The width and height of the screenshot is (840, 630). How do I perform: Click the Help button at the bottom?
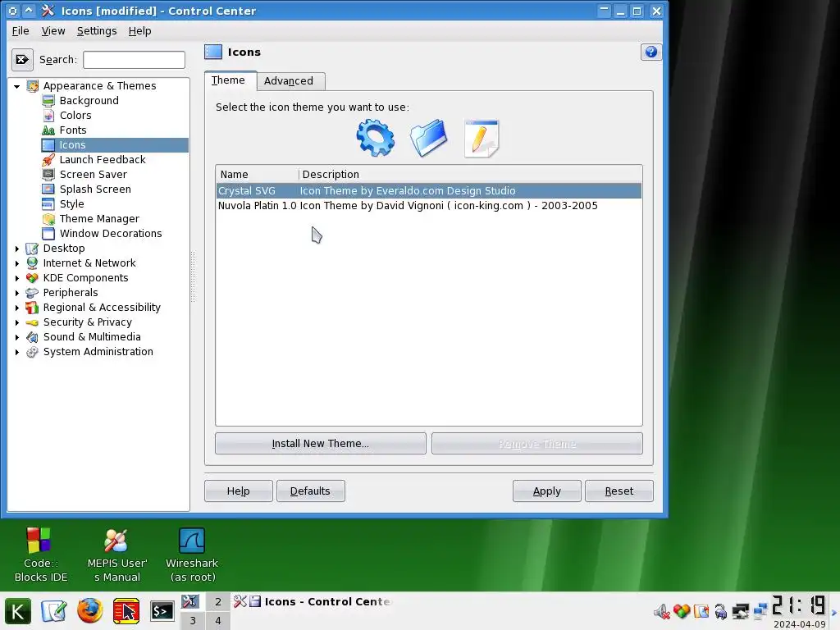(238, 491)
